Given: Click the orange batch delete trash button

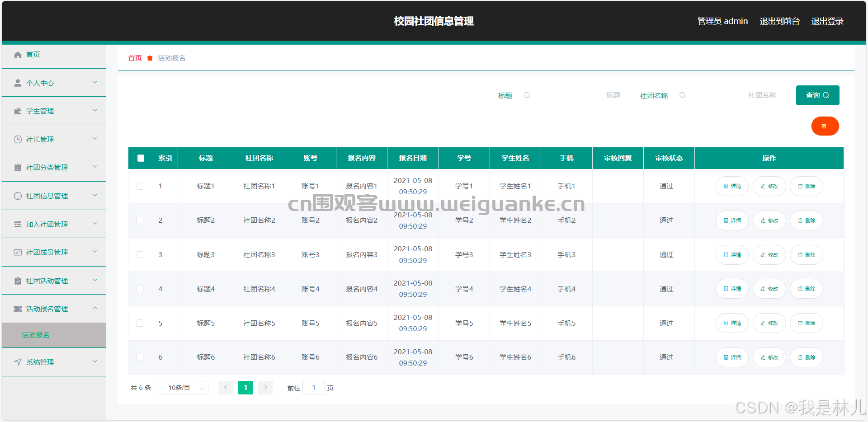Looking at the screenshot, I should pos(825,126).
